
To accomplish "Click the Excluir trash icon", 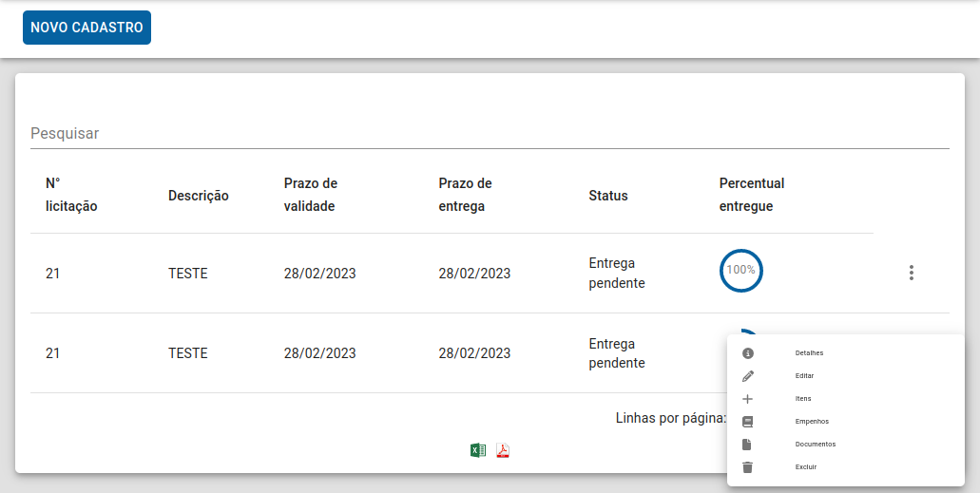I will pyautogui.click(x=747, y=467).
